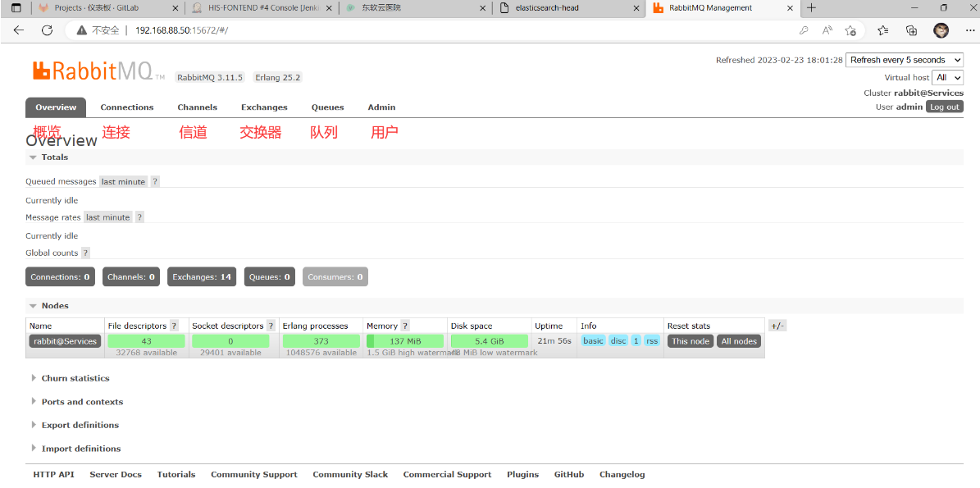Open the Commercial Support footer link

448,475
